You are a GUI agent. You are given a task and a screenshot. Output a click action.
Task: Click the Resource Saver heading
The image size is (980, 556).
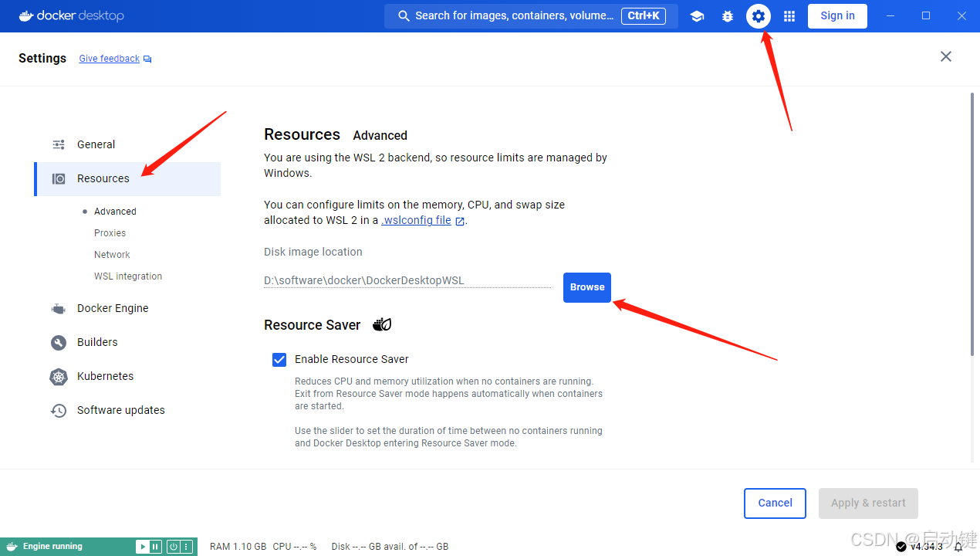point(312,325)
